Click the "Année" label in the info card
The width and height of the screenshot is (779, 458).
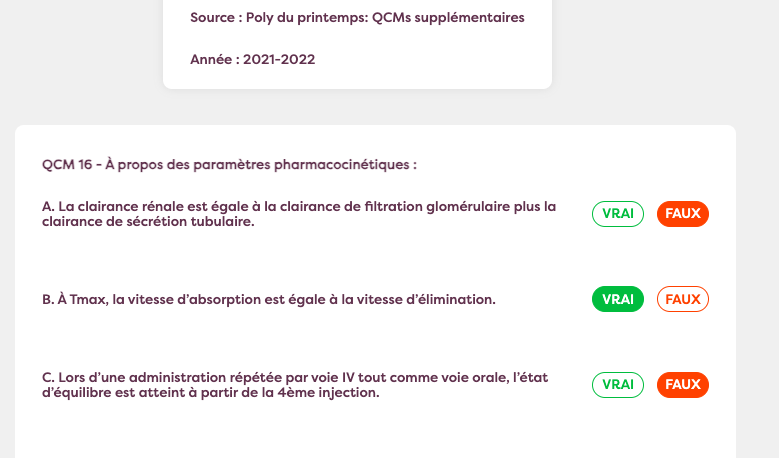pos(212,60)
